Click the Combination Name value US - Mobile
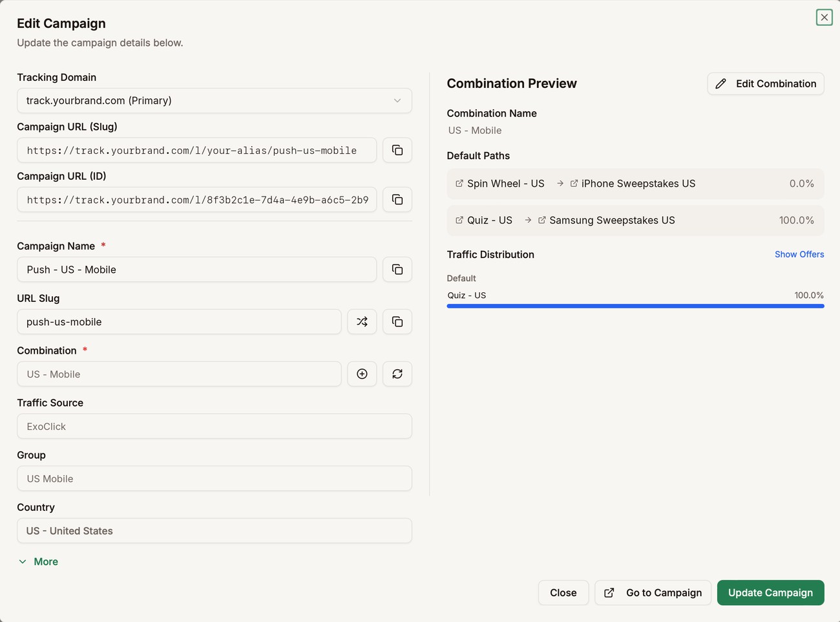The image size is (840, 622). click(475, 131)
